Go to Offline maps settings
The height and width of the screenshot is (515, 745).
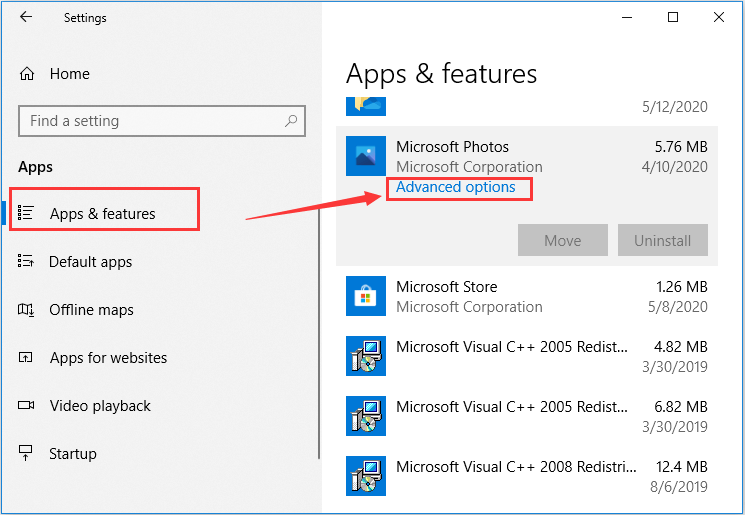click(x=91, y=310)
